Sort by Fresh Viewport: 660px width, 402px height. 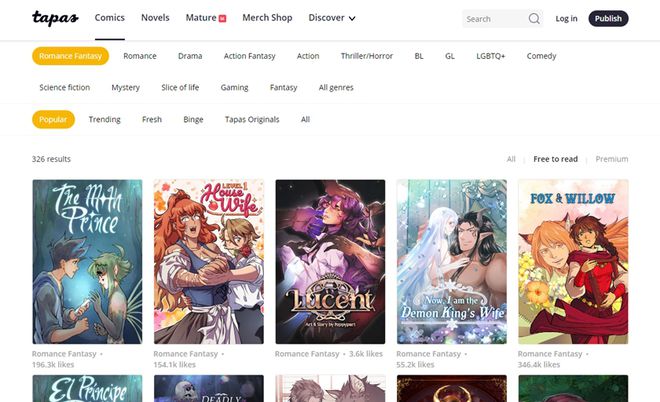point(152,120)
